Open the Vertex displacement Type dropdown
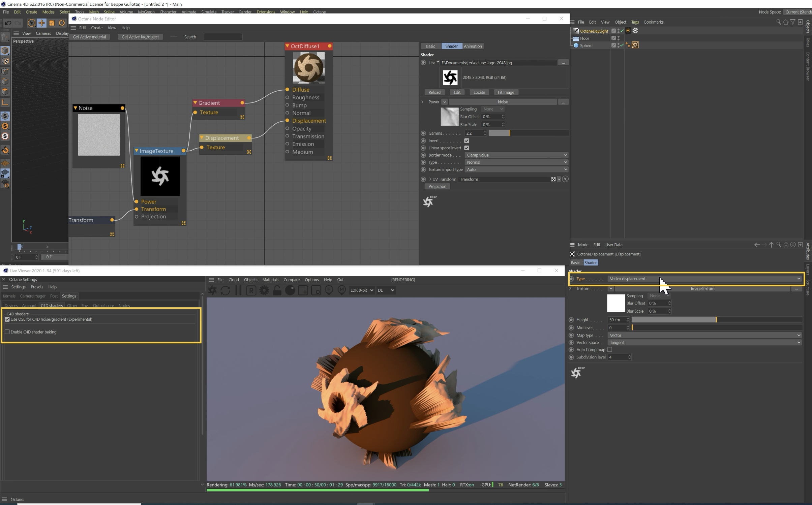This screenshot has height=505, width=812. point(704,279)
